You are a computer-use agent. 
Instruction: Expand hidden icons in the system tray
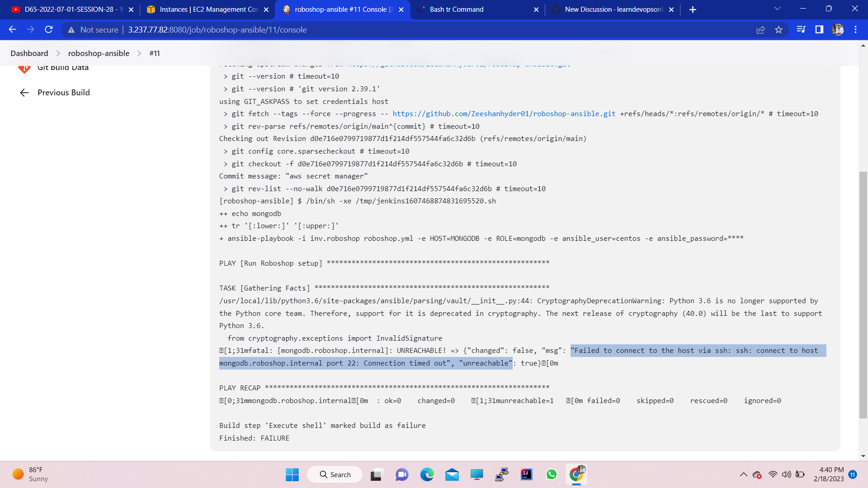[x=743, y=474]
